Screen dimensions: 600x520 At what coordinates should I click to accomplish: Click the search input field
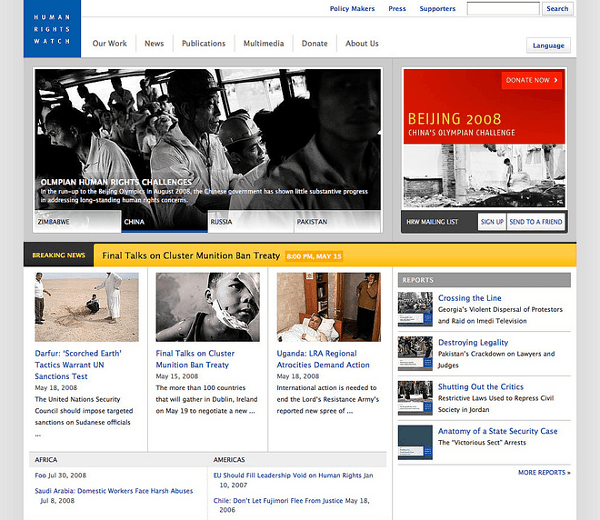503,8
